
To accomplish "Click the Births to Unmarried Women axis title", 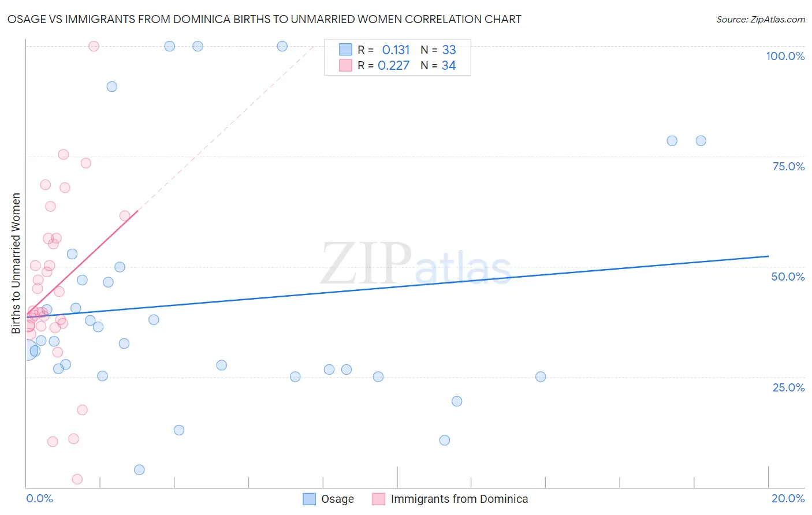I will point(16,263).
